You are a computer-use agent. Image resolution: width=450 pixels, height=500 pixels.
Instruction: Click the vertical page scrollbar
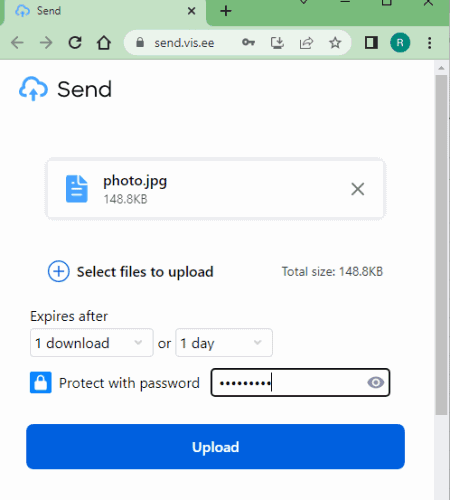pos(441,245)
